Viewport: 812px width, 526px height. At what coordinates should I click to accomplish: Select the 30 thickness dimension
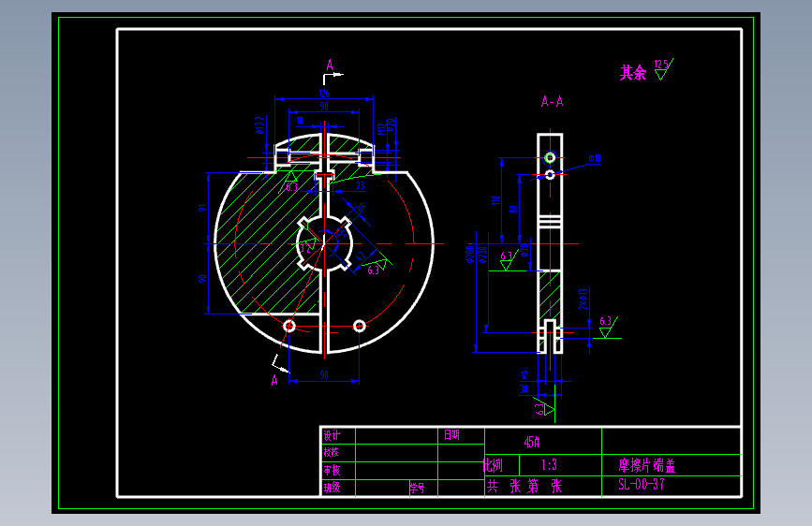524,388
